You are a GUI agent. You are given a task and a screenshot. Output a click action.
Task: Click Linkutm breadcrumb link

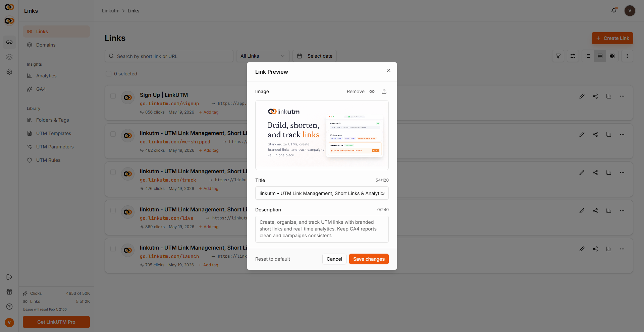pyautogui.click(x=111, y=11)
